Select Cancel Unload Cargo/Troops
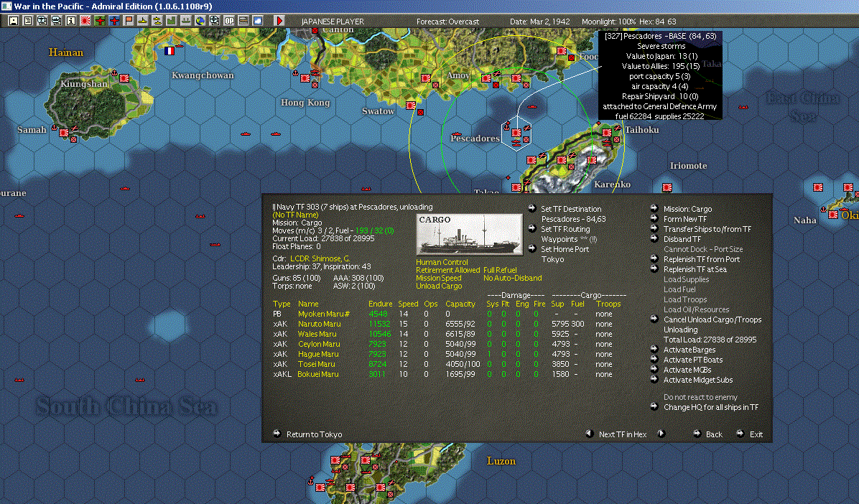The width and height of the screenshot is (859, 504). tap(712, 319)
